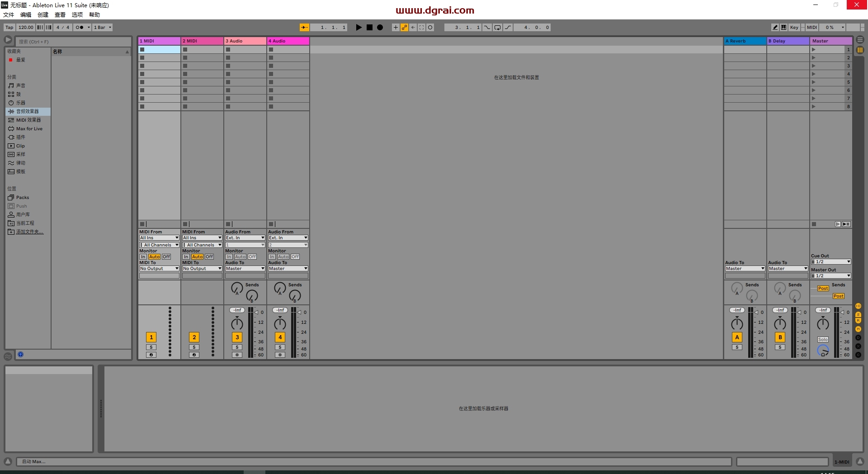The image size is (868, 474).
Task: Select the 3 Audio track header
Action: pos(245,41)
